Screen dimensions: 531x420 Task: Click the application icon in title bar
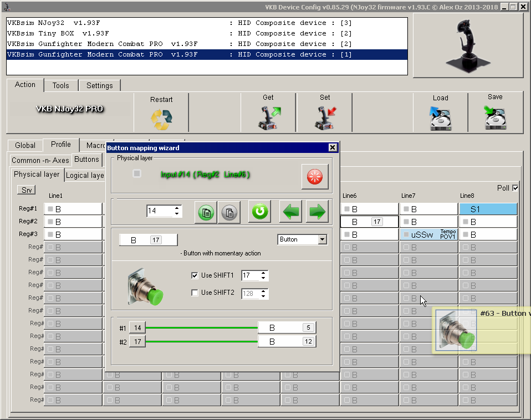click(x=7, y=7)
